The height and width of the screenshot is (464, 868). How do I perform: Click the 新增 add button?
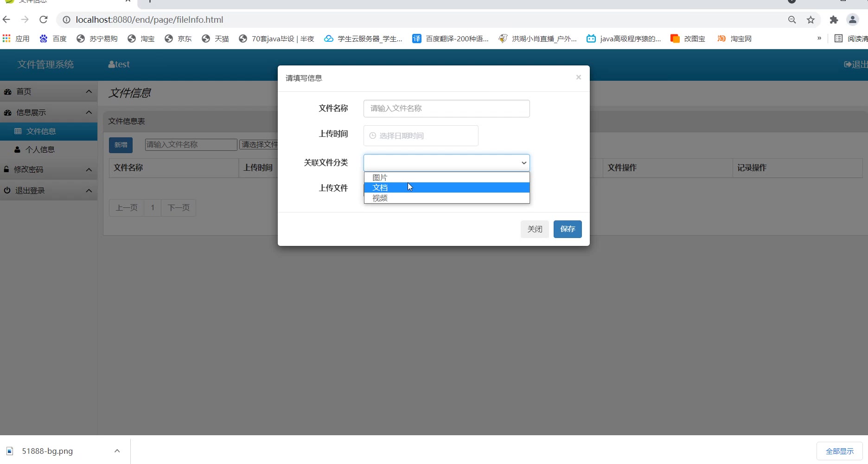click(x=121, y=145)
